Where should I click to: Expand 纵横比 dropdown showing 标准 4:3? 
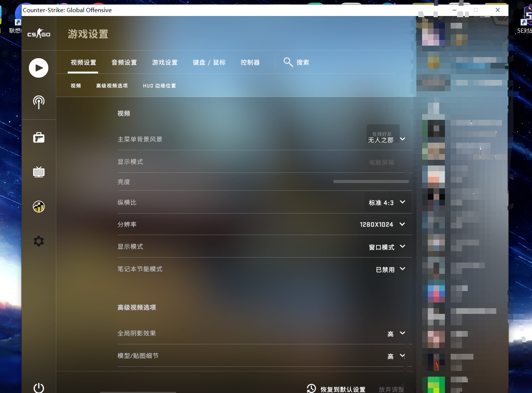tap(387, 202)
